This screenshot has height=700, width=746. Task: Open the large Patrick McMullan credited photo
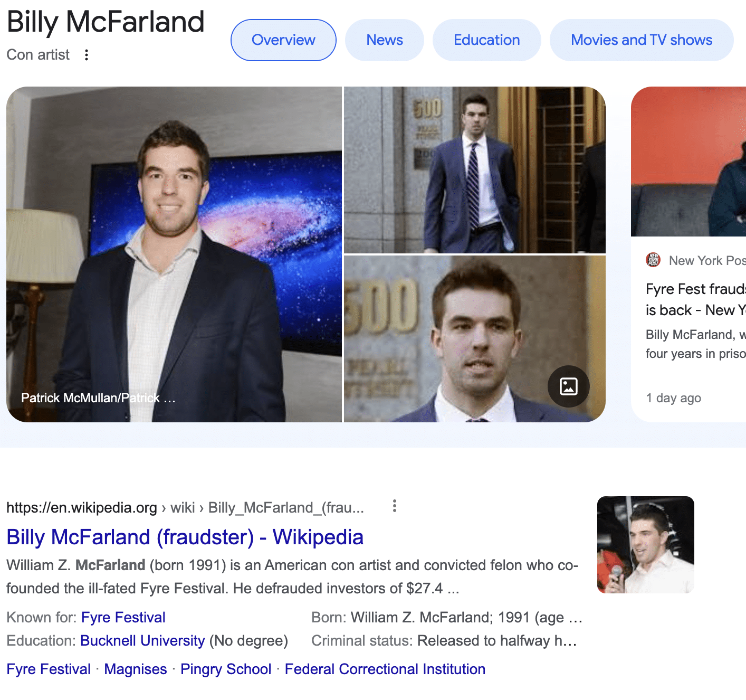(174, 254)
